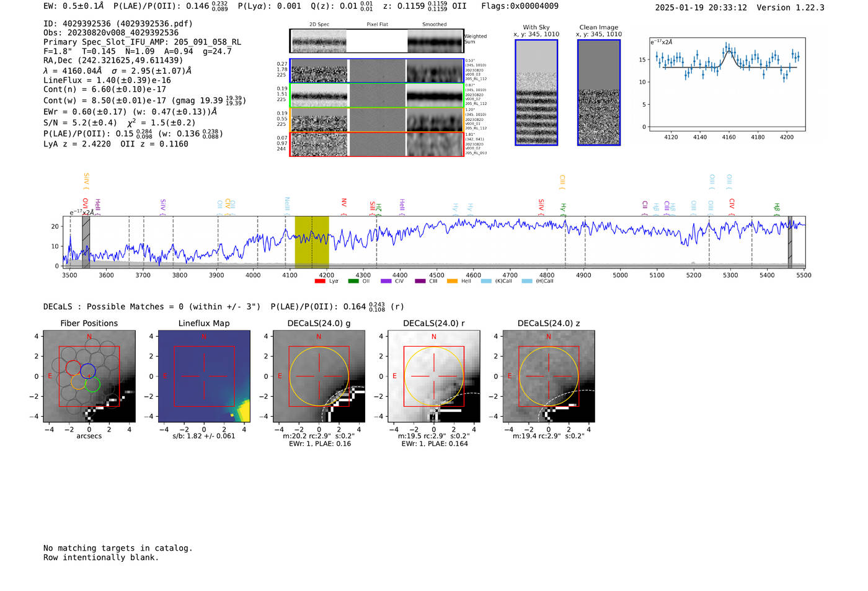Click the orange fiber circle in Fiber Positions
Screen dimensions: 868x591
[x=78, y=381]
